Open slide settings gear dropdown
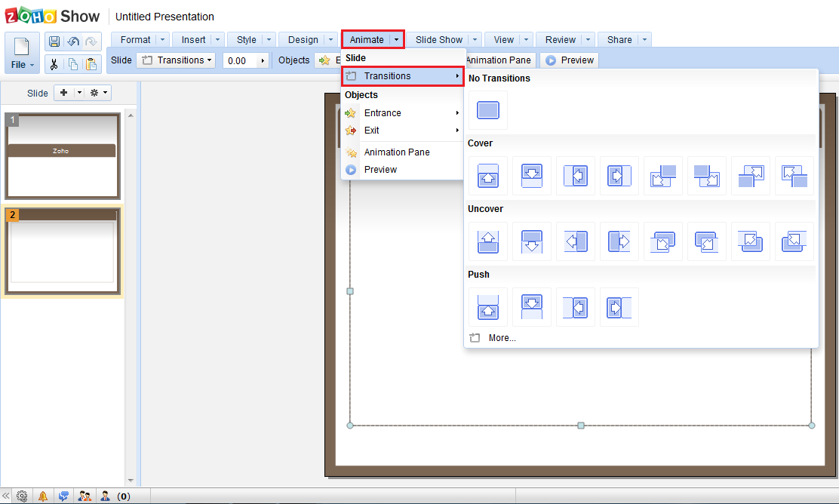 98,93
